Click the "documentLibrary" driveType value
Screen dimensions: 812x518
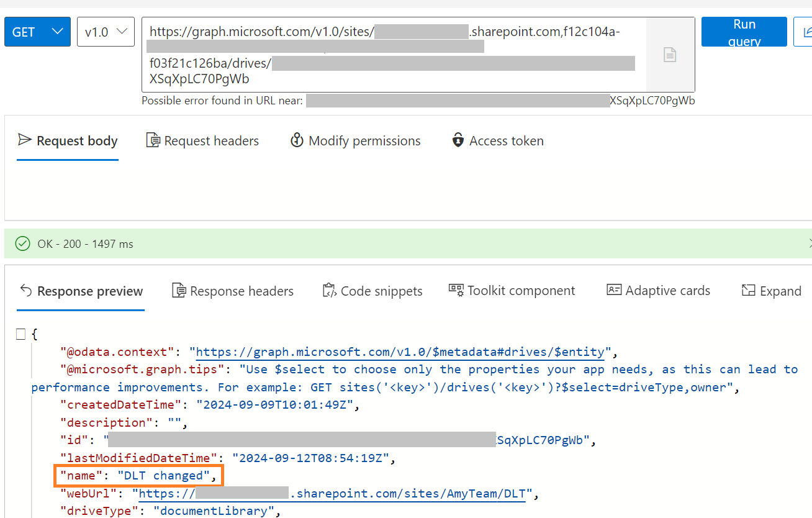click(214, 511)
